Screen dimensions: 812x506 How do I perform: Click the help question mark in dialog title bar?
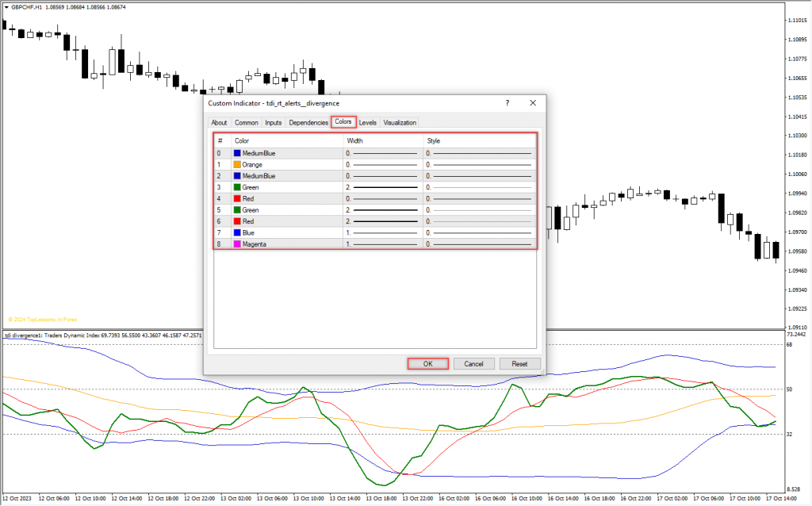[507, 103]
